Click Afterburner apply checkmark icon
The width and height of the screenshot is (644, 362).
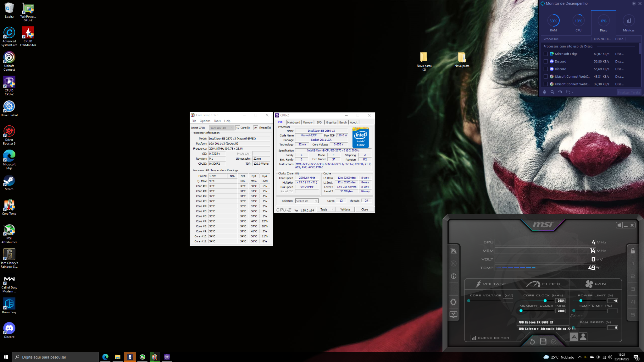tap(554, 341)
